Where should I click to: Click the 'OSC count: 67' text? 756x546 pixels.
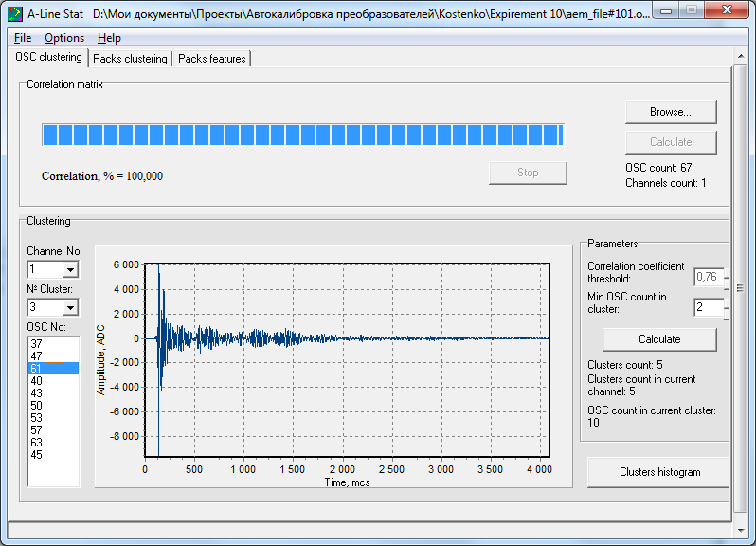[x=658, y=168]
